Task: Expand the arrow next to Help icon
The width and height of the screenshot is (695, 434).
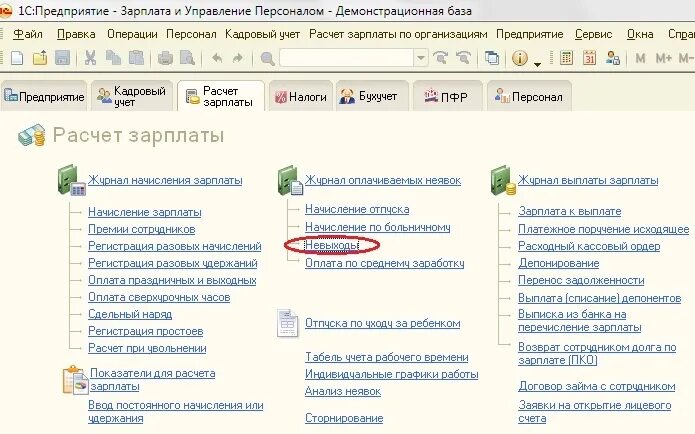Action: coord(537,64)
